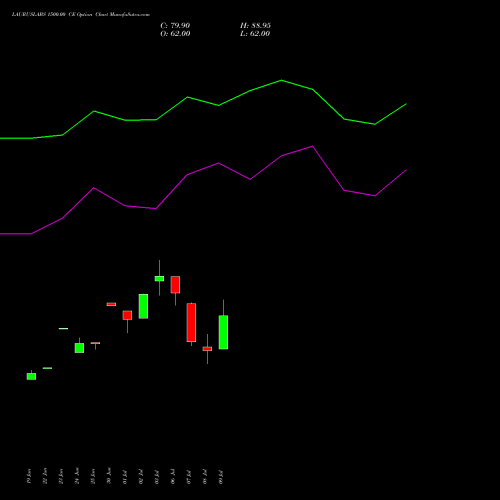The height and width of the screenshot is (500, 500).
Task: Click the purple indicator line's highest peak
Action: [x=312, y=146]
